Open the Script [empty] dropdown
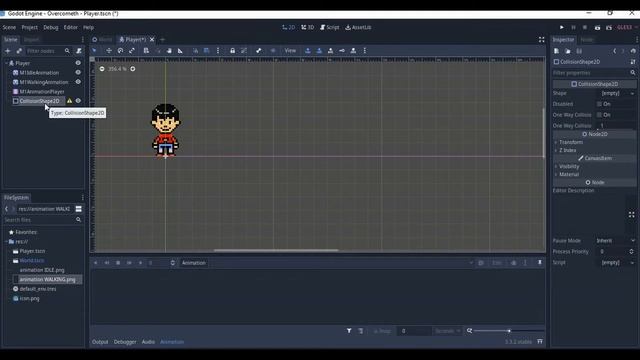This screenshot has height=360, width=640. [x=616, y=263]
